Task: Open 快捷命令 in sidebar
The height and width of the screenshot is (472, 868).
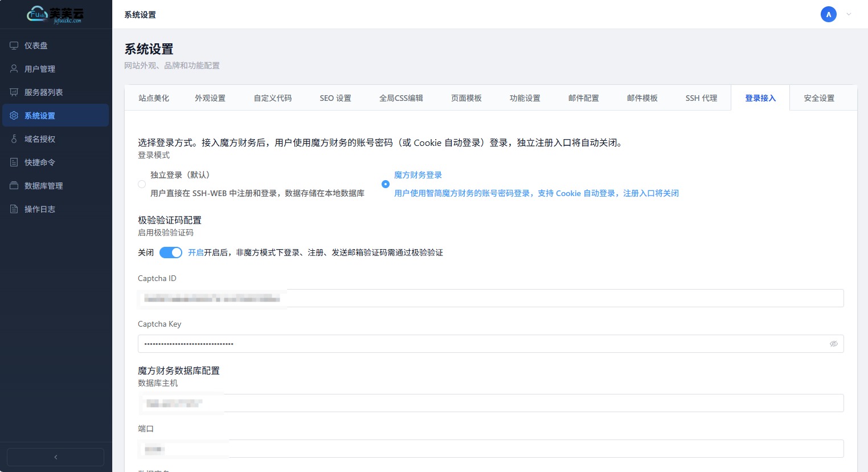Action: click(x=55, y=162)
